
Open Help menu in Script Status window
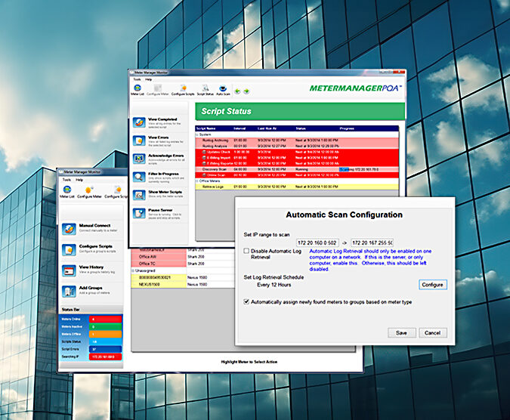coord(148,79)
